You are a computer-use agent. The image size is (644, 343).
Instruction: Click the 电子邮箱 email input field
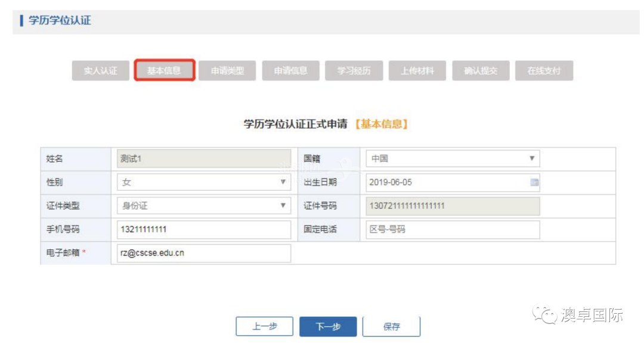click(203, 253)
